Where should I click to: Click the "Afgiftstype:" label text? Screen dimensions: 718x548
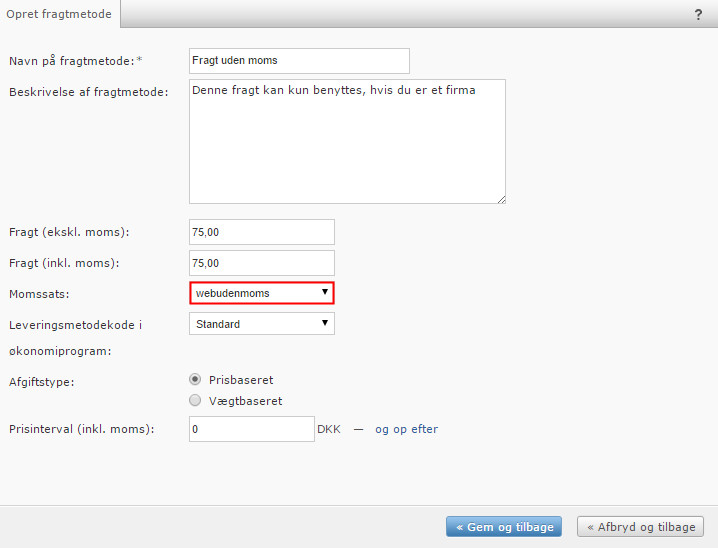click(42, 381)
